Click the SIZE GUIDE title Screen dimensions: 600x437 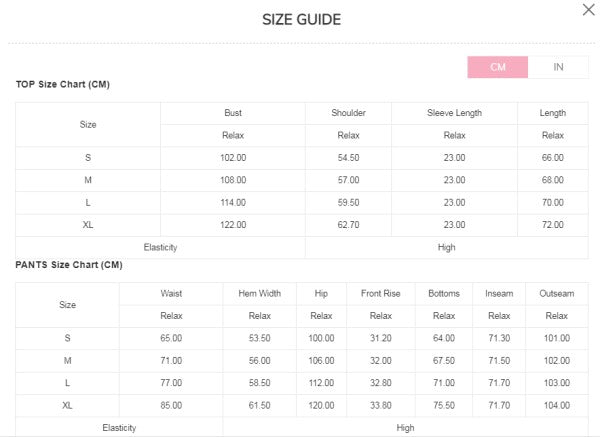coord(301,20)
